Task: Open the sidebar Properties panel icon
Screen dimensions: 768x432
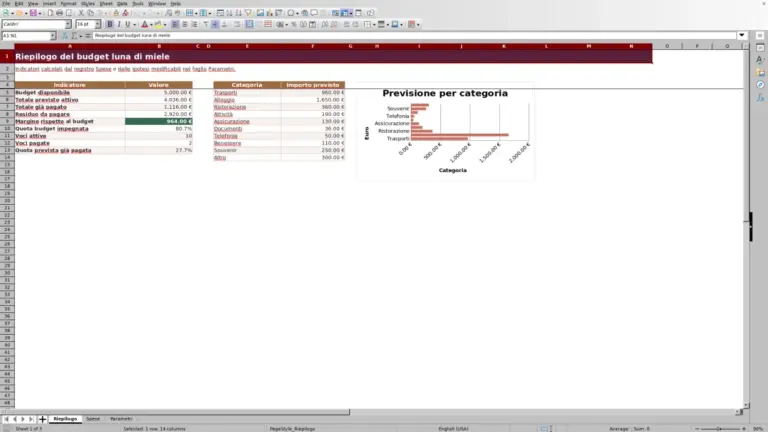Action: (760, 48)
